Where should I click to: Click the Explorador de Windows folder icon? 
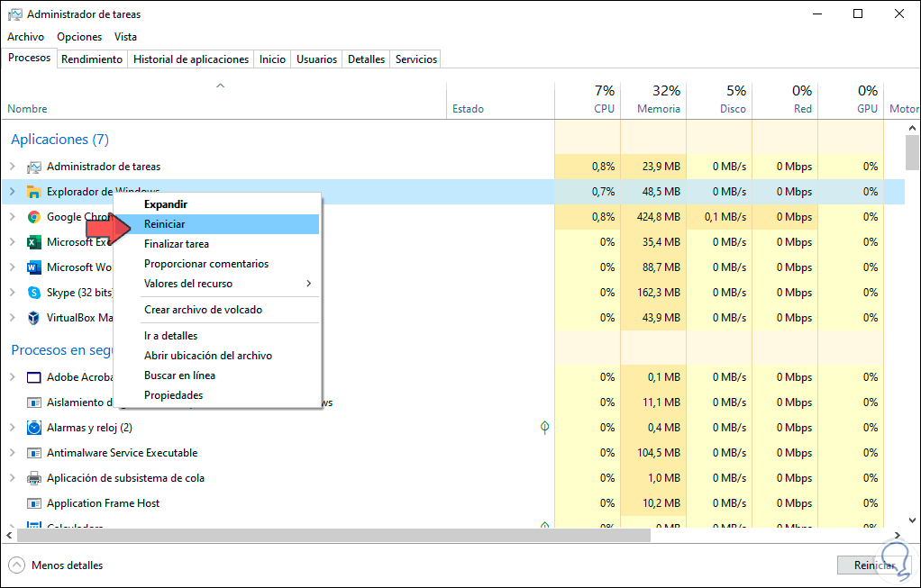point(34,192)
